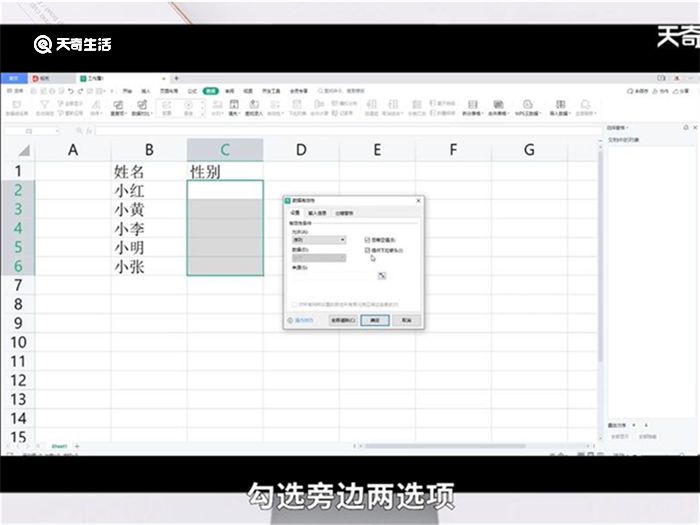This screenshot has height=525, width=700.
Task: Open the 允许 (Allow) dropdown in dialog
Action: pyautogui.click(x=318, y=240)
